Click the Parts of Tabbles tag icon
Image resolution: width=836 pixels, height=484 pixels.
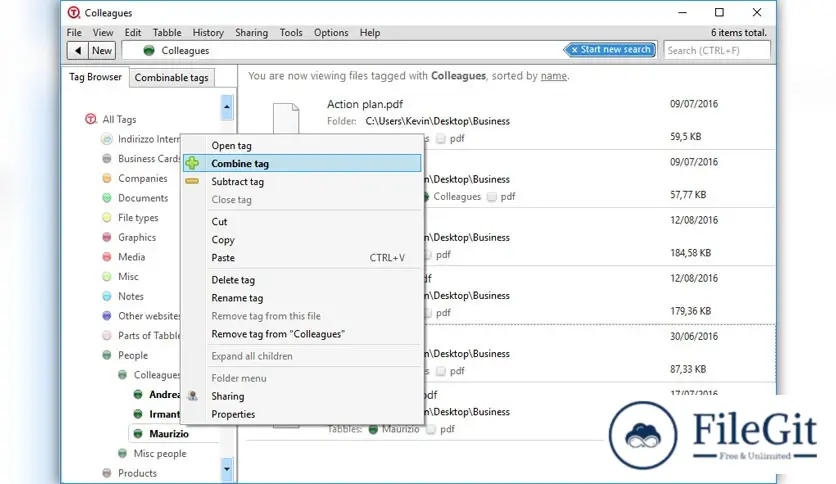click(107, 336)
